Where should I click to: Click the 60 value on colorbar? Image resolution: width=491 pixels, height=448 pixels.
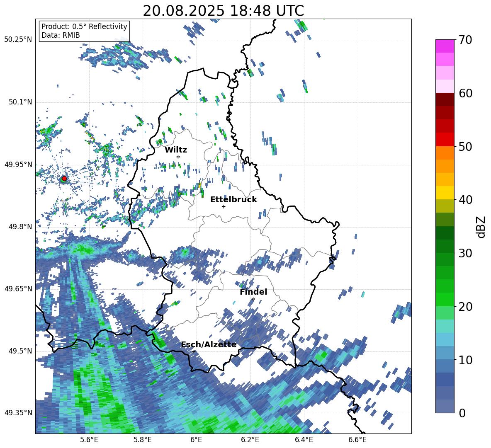(465, 93)
